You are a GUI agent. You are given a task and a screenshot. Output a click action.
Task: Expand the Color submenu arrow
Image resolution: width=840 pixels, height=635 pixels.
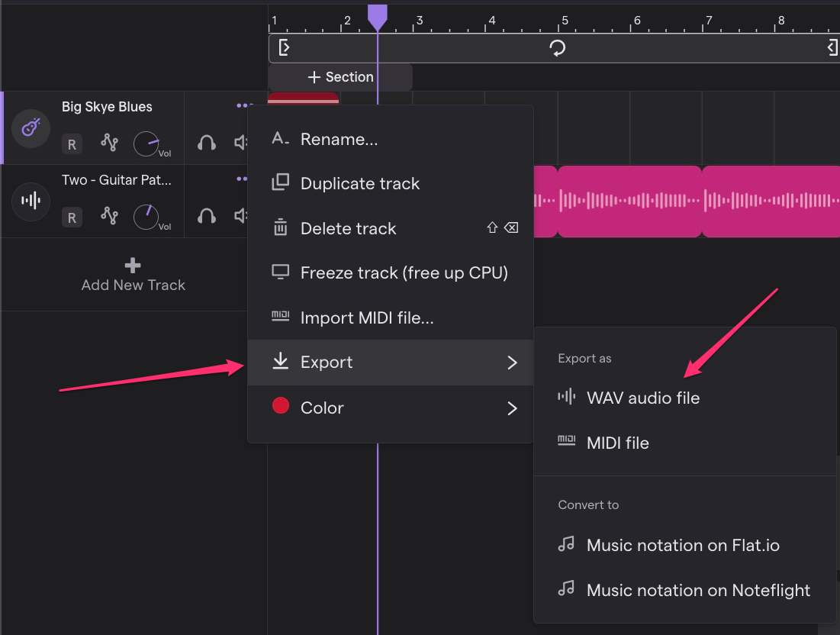pos(512,409)
